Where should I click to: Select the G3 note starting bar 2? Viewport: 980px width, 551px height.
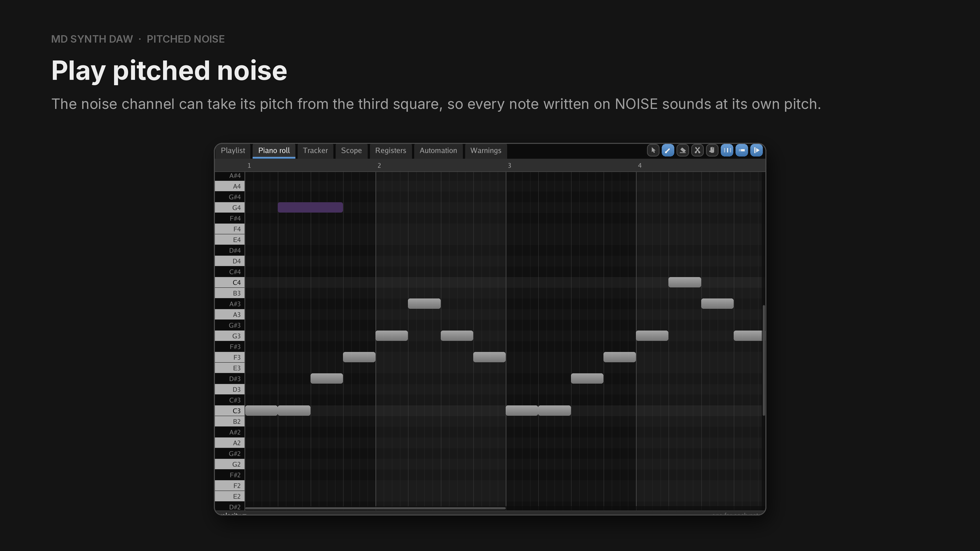click(391, 336)
